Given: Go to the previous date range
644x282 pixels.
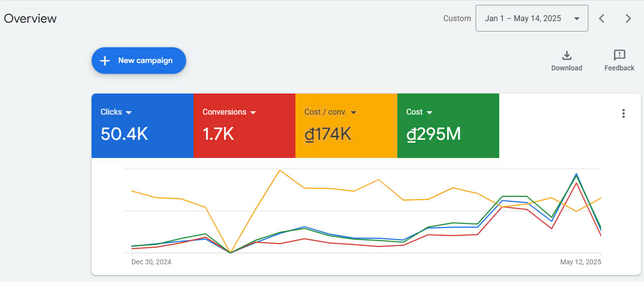Looking at the screenshot, I should pyautogui.click(x=602, y=19).
